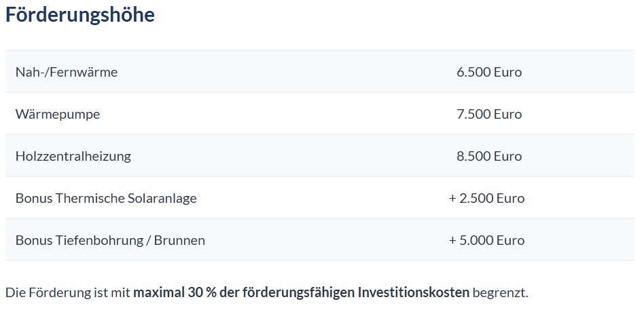Click the 6.500 Euro amount
644x310 pixels.
coord(489,72)
